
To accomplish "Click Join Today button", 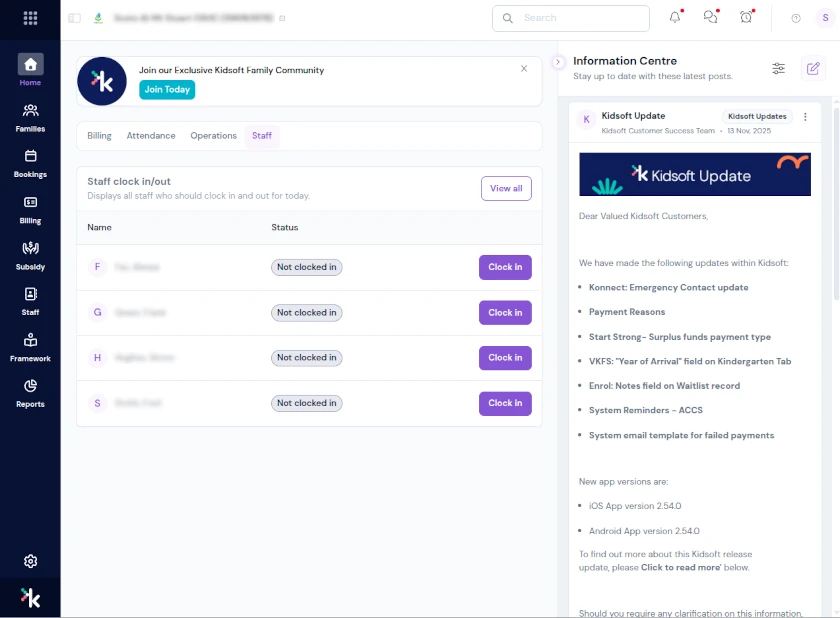I will pos(167,90).
